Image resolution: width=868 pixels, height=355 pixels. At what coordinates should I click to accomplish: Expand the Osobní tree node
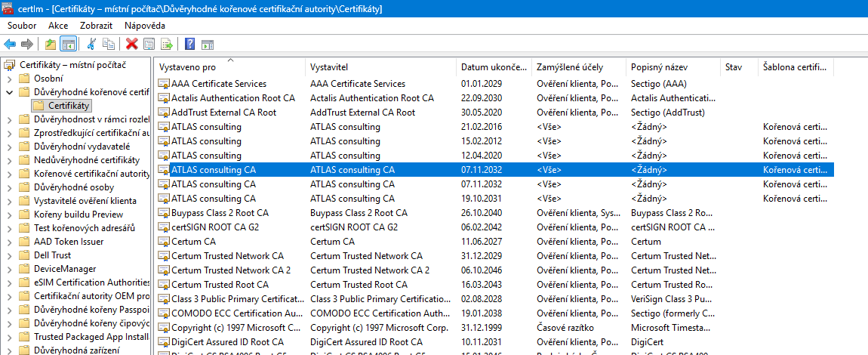(9, 79)
